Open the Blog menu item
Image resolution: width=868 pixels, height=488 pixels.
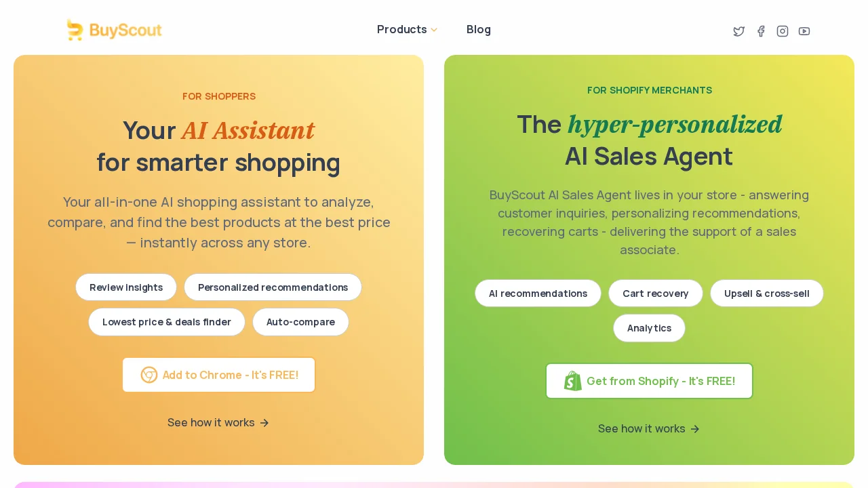click(479, 29)
